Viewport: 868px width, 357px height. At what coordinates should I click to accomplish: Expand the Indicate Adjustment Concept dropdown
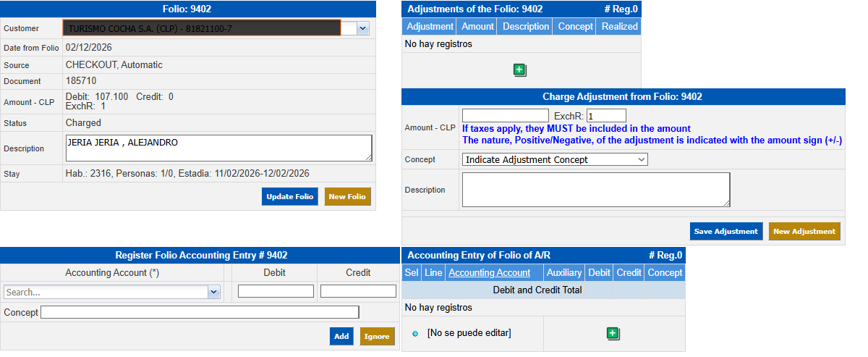point(554,159)
